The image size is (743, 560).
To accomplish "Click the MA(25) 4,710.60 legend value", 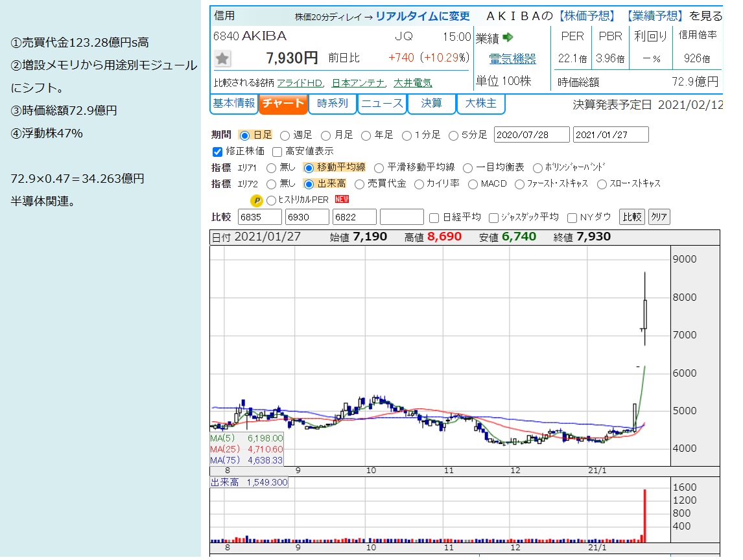I will click(x=265, y=450).
